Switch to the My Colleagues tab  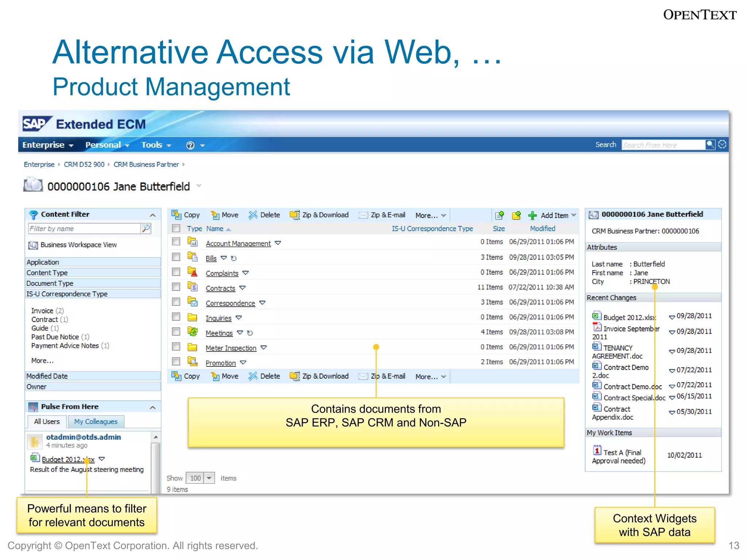(96, 421)
